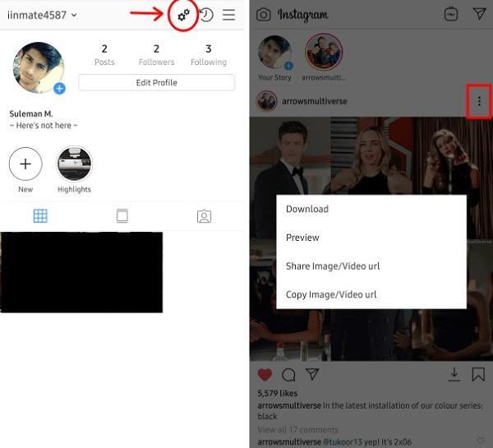The width and height of the screenshot is (493, 448).
Task: Open the hamburger menu on profile
Action: coord(228,15)
